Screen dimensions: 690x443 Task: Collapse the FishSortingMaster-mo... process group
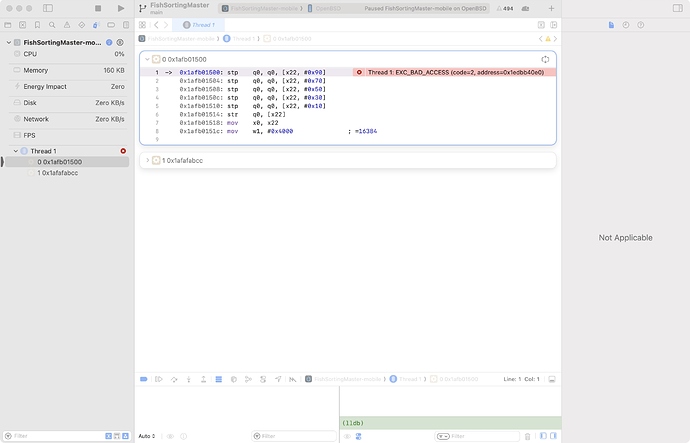(x=8, y=42)
